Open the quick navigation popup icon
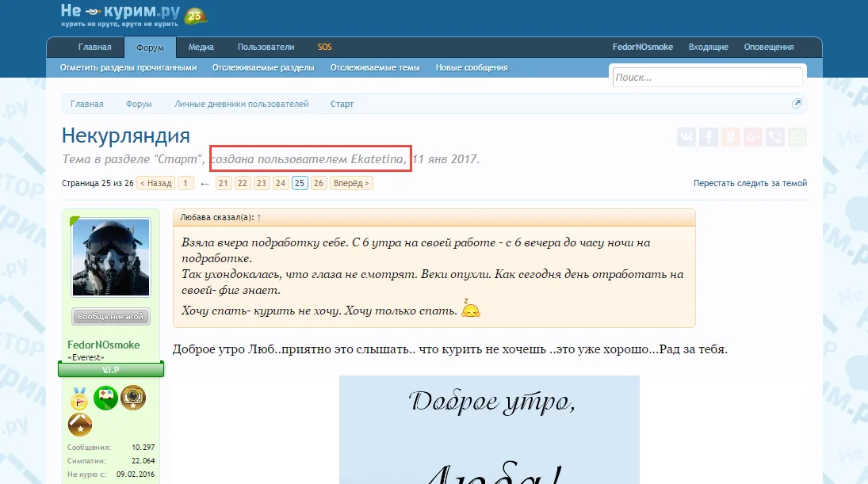The height and width of the screenshot is (484, 868). click(797, 104)
